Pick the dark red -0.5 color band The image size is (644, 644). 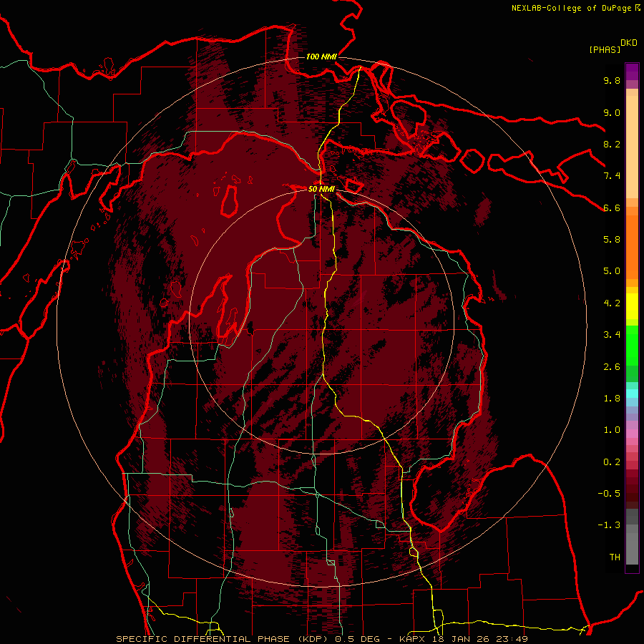632,493
